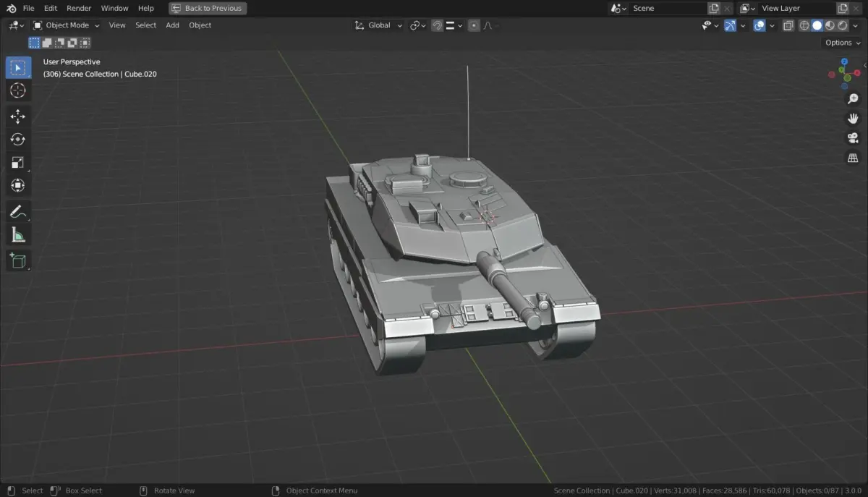Click the Blender logo menu icon
Screen dimensions: 868x497
click(11, 8)
